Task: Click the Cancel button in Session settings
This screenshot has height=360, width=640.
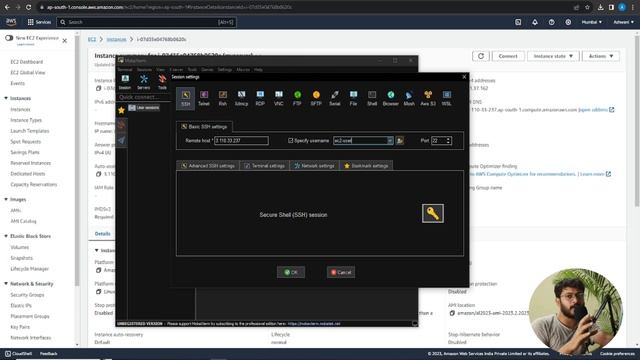Action: pyautogui.click(x=341, y=272)
